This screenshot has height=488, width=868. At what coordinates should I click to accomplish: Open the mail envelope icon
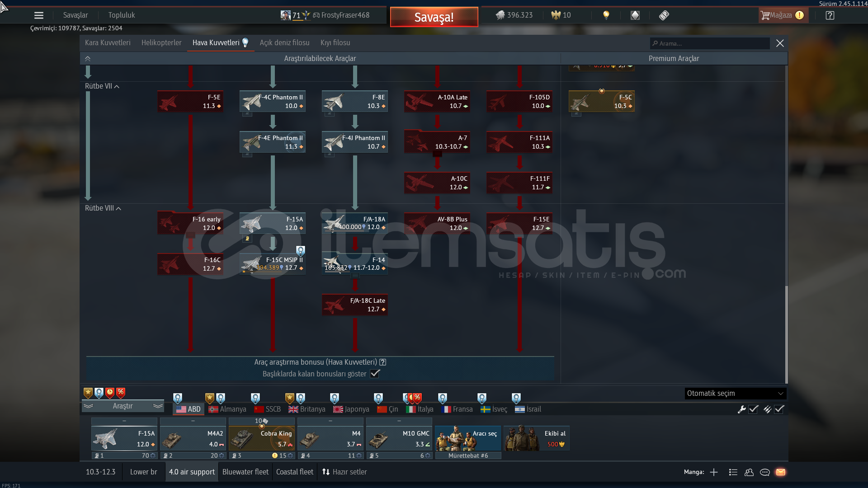coord(781,472)
